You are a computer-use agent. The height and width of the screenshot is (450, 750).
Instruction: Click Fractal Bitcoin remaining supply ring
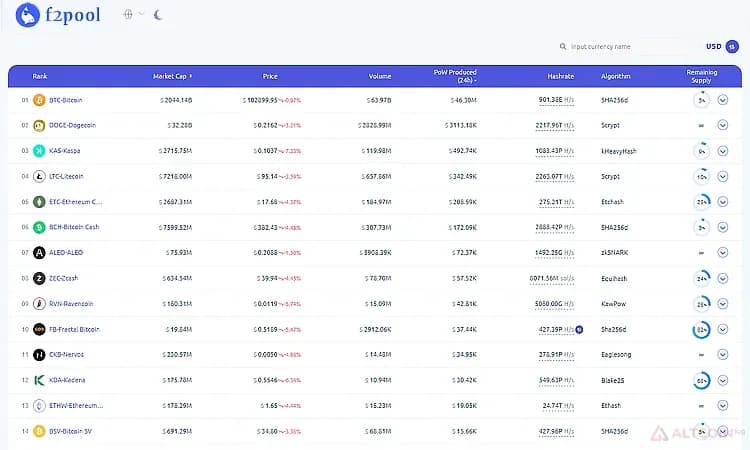click(x=701, y=329)
